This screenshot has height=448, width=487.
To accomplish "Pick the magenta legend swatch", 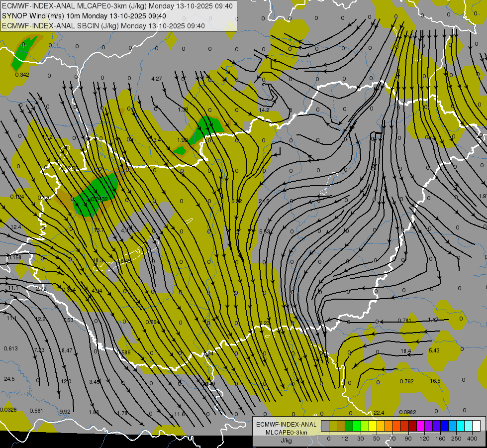I will pyautogui.click(x=420, y=426).
